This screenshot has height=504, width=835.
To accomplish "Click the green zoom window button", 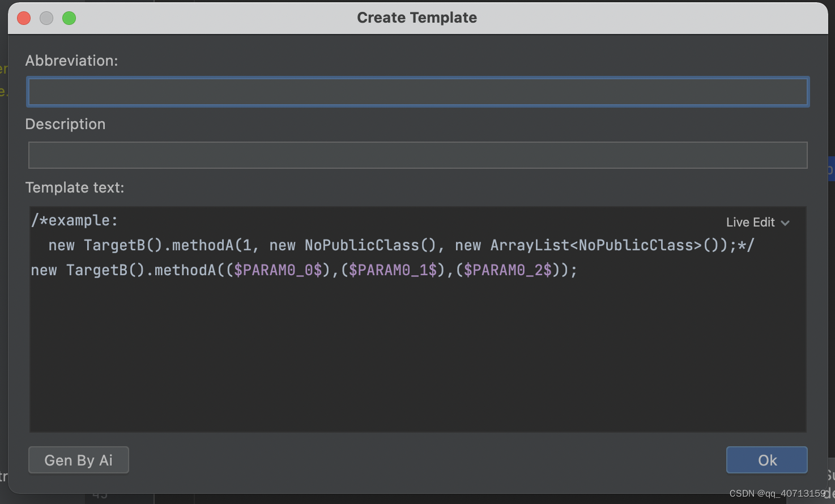I will click(x=69, y=18).
